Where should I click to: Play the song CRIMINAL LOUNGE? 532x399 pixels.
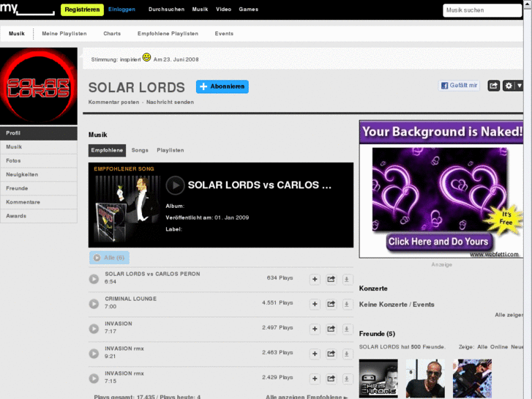[x=94, y=304]
